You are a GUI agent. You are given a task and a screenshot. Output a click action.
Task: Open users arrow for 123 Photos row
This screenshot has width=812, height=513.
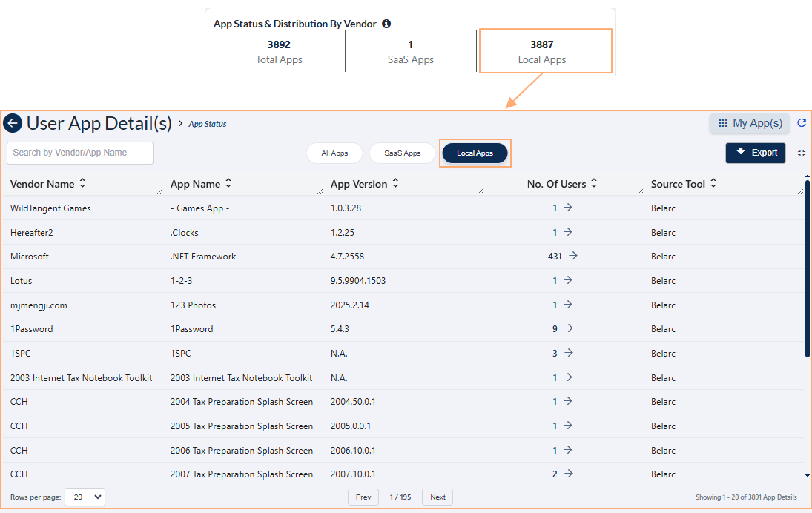click(568, 305)
